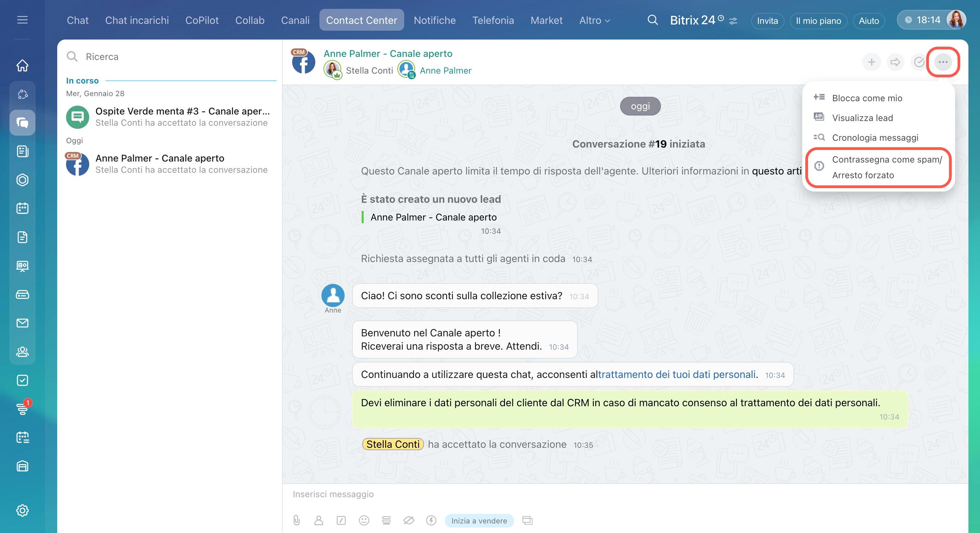Open the three-dots more actions menu
The height and width of the screenshot is (533, 980).
(943, 62)
